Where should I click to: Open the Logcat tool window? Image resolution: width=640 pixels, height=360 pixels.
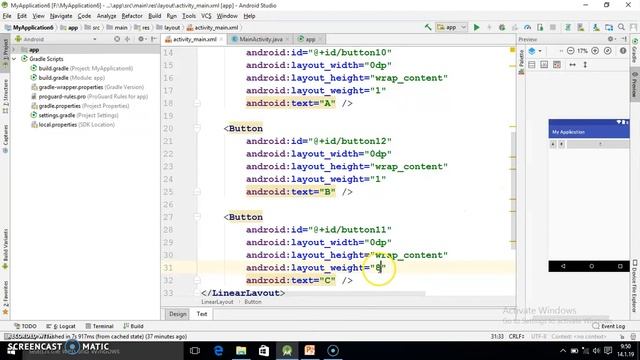pos(61,326)
